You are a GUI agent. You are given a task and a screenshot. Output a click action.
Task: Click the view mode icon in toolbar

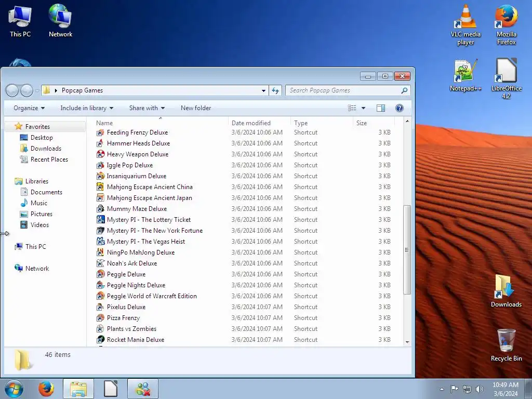coord(352,108)
